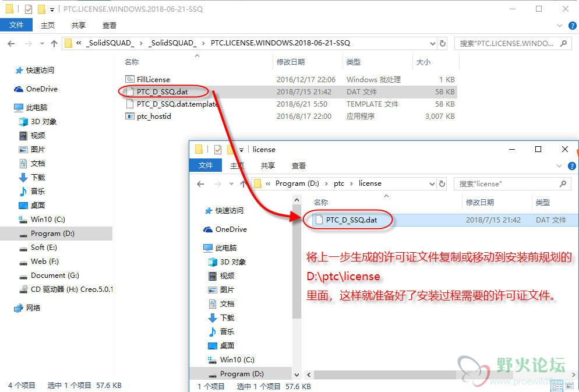This screenshot has width=579, height=392.
Task: Click search magnifier icon in PTC.LICENSE window
Action: tap(563, 44)
